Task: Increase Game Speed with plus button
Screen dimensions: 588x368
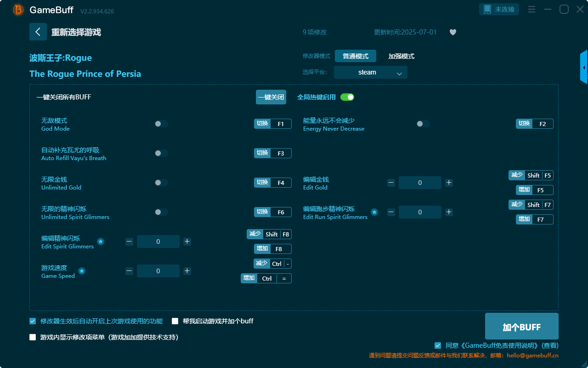Action: [x=187, y=271]
